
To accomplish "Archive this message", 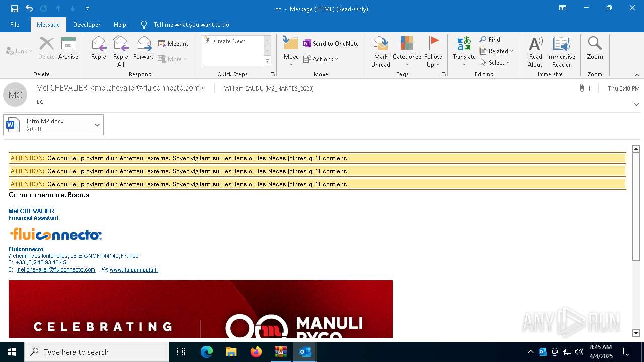I will [x=68, y=49].
